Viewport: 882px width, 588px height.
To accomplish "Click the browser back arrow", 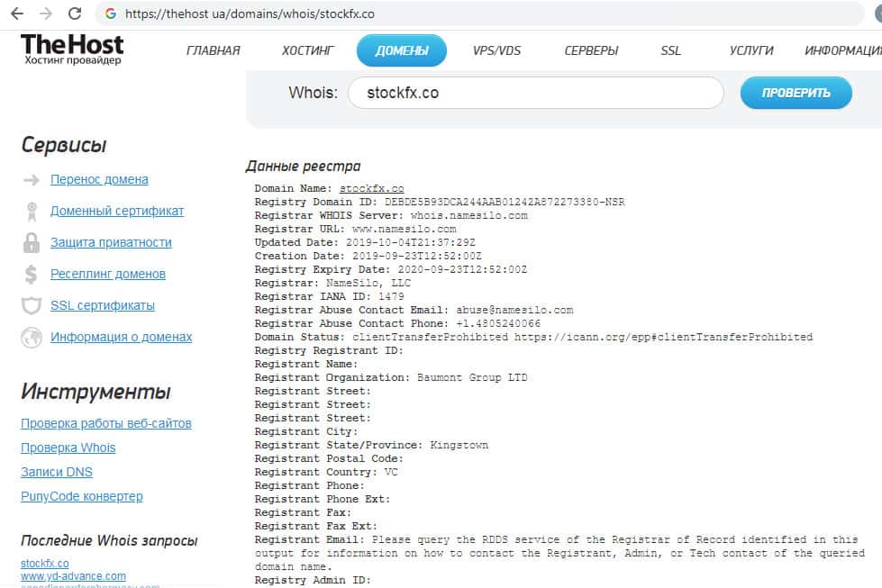I will click(17, 14).
